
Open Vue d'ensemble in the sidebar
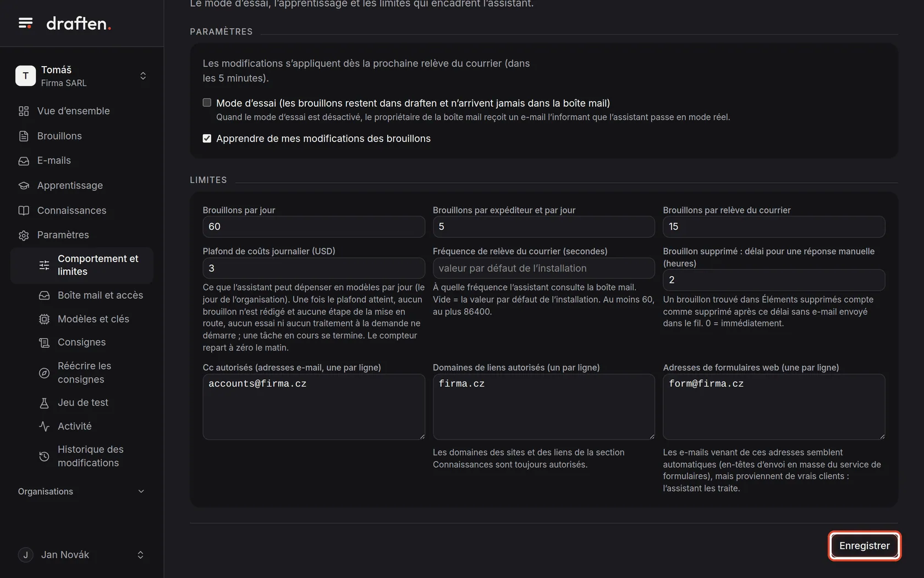[x=82, y=111]
